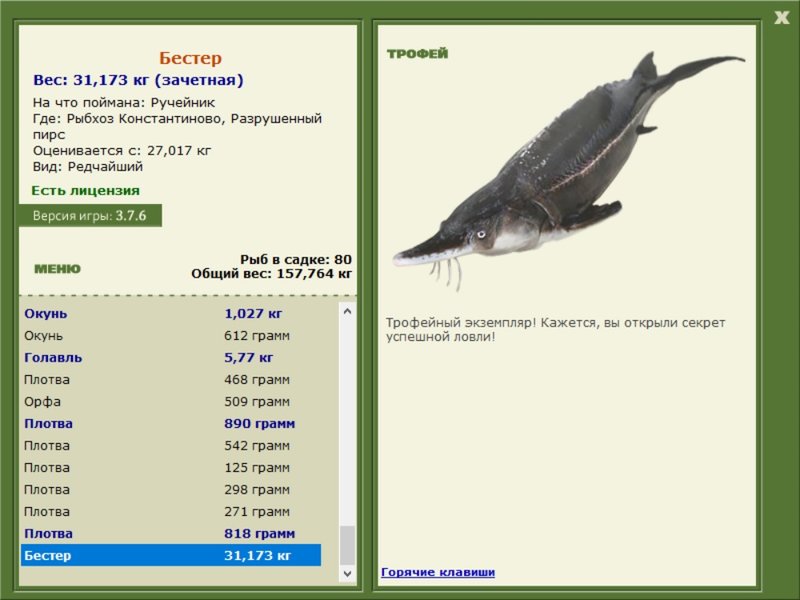800x600 pixels.
Task: Select the Плотва 542 грамм entry
Action: click(171, 445)
